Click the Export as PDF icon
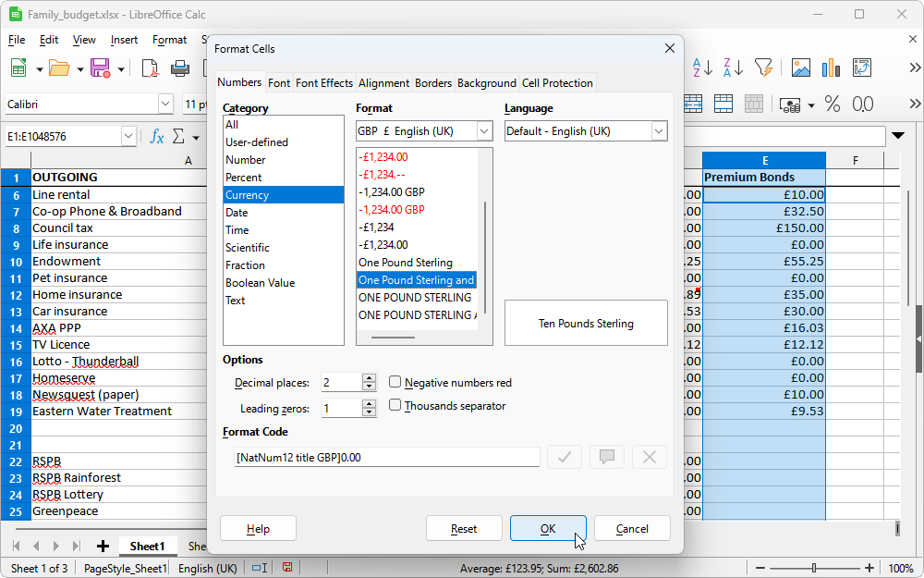Viewport: 924px width, 578px height. (150, 68)
